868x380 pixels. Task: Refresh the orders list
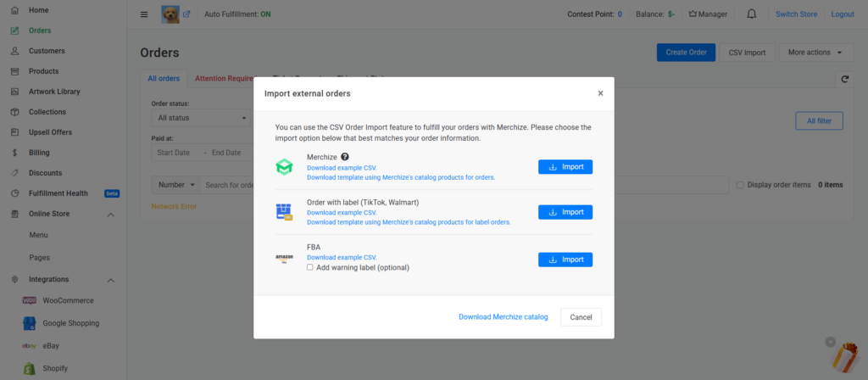click(x=845, y=79)
